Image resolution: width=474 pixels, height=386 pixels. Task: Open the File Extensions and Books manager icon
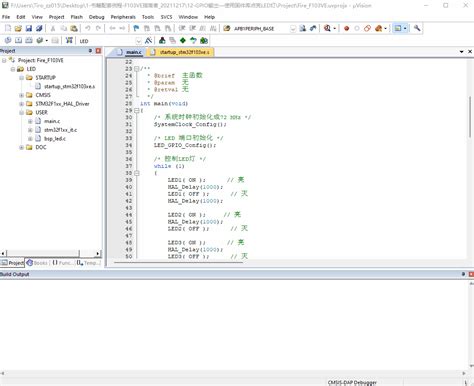[162, 40]
